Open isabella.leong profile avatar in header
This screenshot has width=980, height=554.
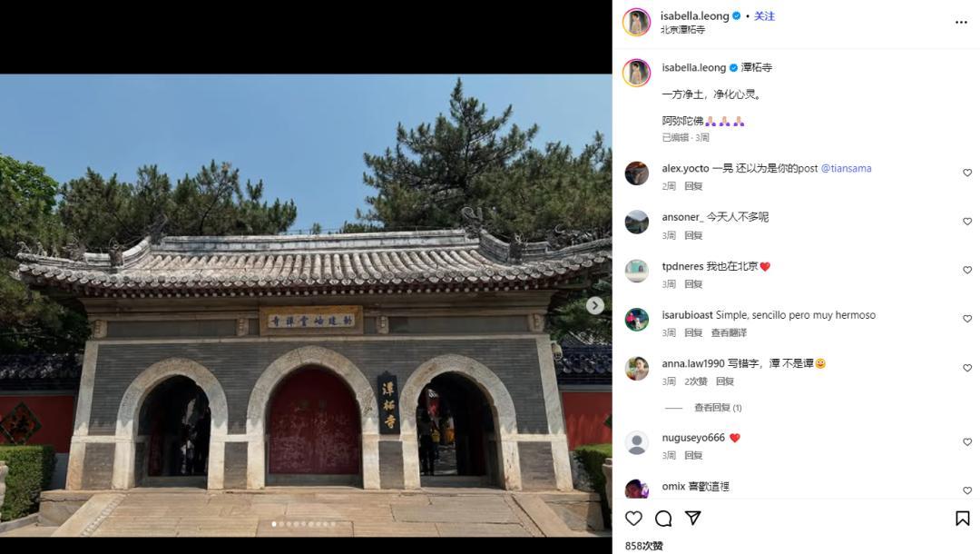tap(636, 22)
